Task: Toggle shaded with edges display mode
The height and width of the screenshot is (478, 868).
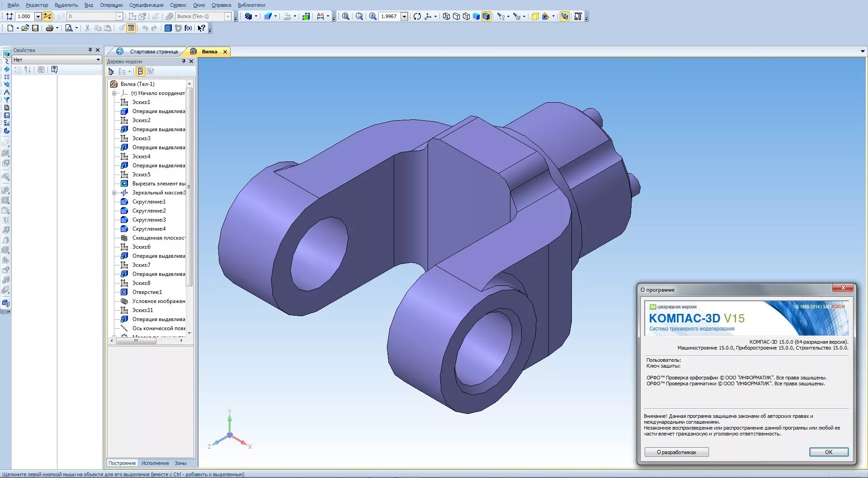Action: point(486,16)
